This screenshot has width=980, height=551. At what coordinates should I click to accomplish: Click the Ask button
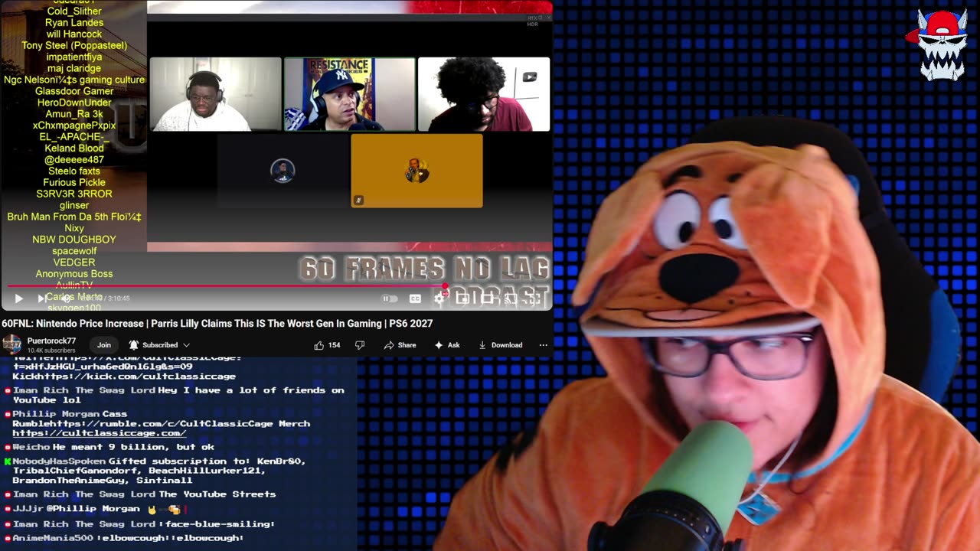pos(447,345)
